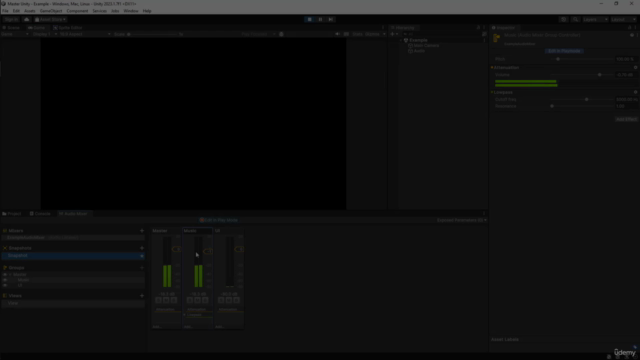
Task: Pause the game in toolbar
Action: (320, 19)
